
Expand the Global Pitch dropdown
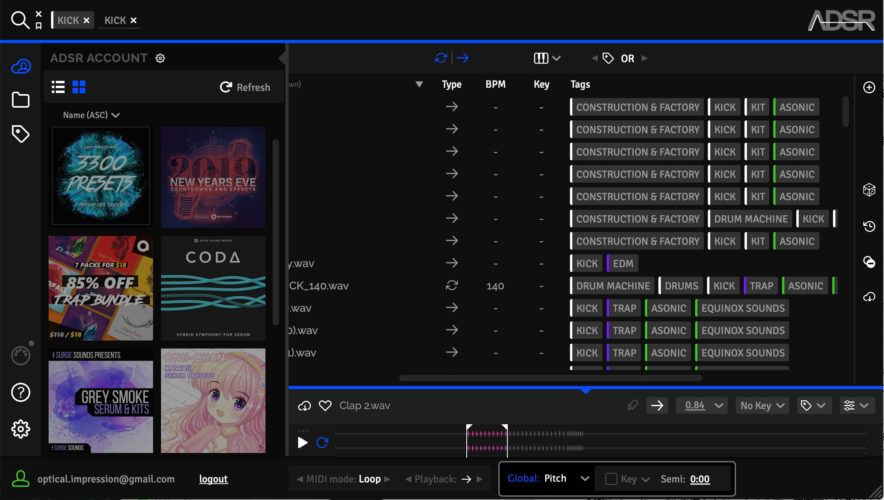point(585,479)
